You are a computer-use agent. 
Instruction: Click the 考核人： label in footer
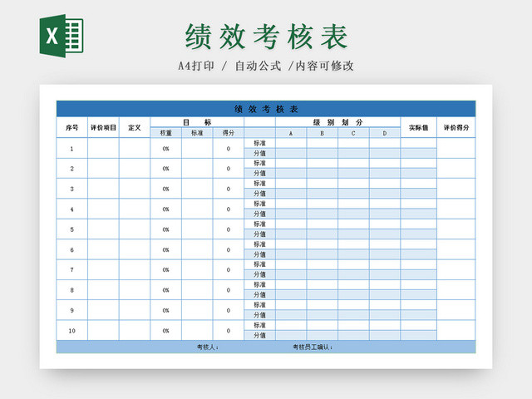coord(208,347)
